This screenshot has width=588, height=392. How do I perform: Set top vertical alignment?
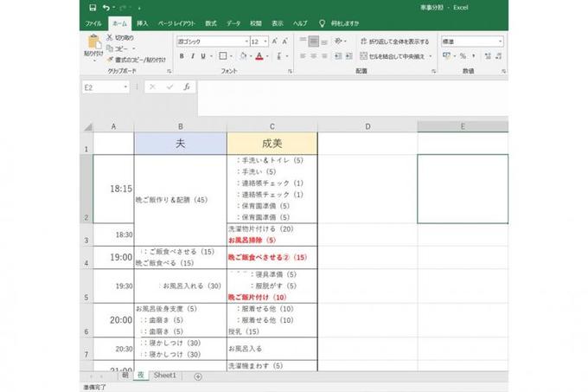pos(303,41)
